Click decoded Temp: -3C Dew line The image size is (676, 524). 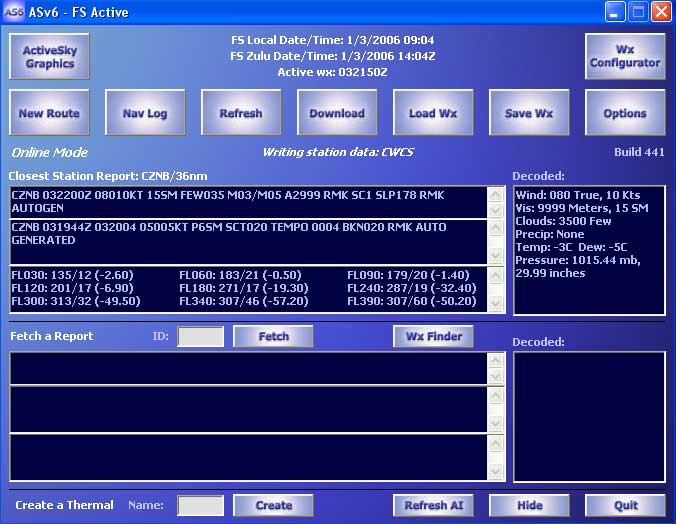(571, 247)
